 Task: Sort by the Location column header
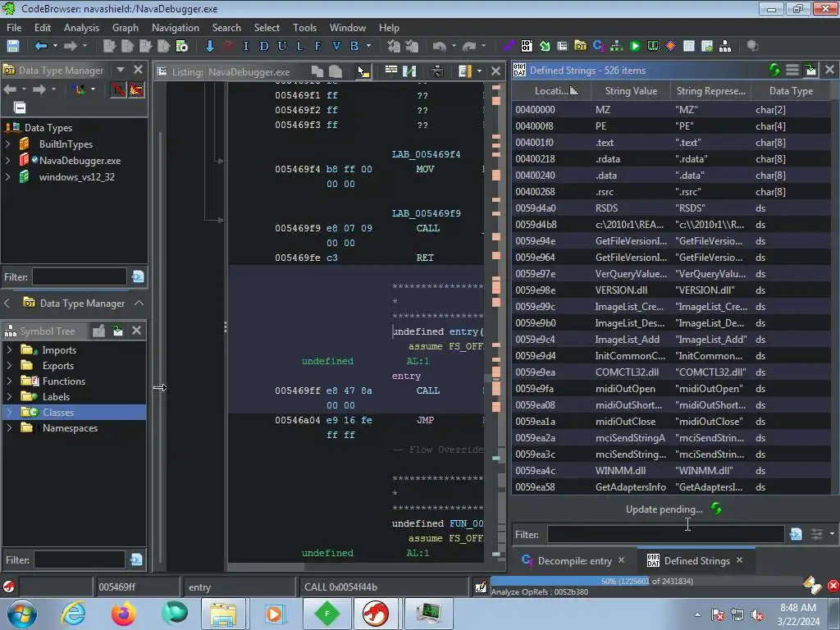pos(552,90)
